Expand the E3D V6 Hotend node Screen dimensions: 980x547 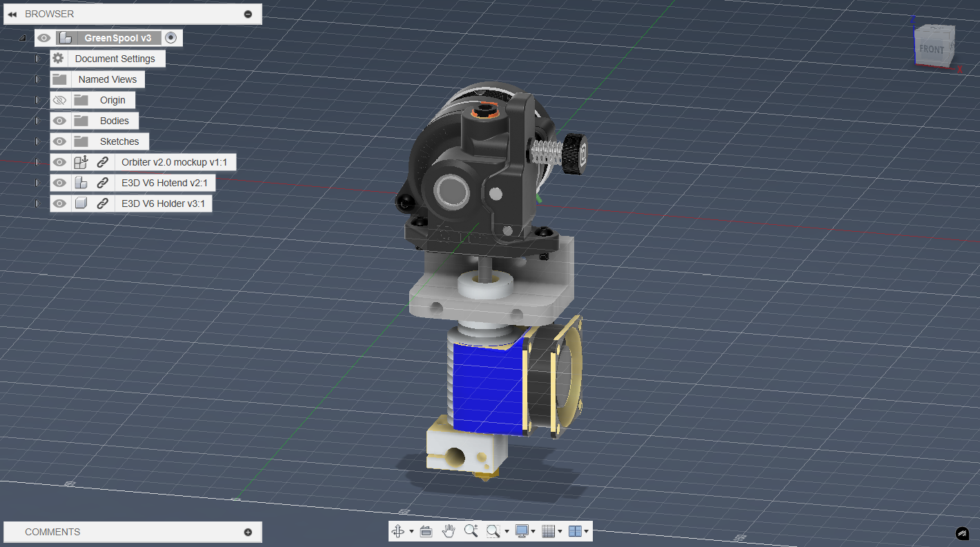[x=37, y=183]
